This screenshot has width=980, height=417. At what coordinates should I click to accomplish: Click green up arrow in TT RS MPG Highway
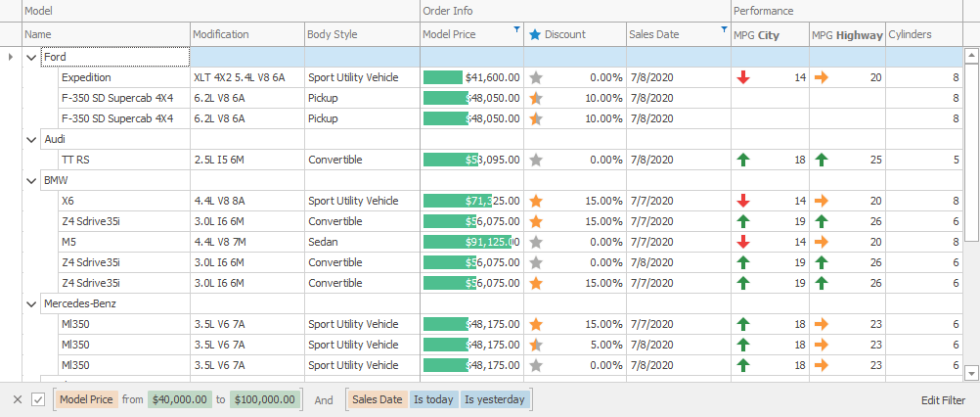coord(822,161)
